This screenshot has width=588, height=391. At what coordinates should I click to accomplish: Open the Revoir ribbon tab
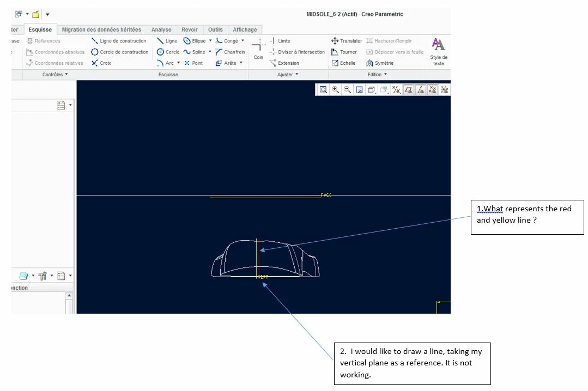190,29
